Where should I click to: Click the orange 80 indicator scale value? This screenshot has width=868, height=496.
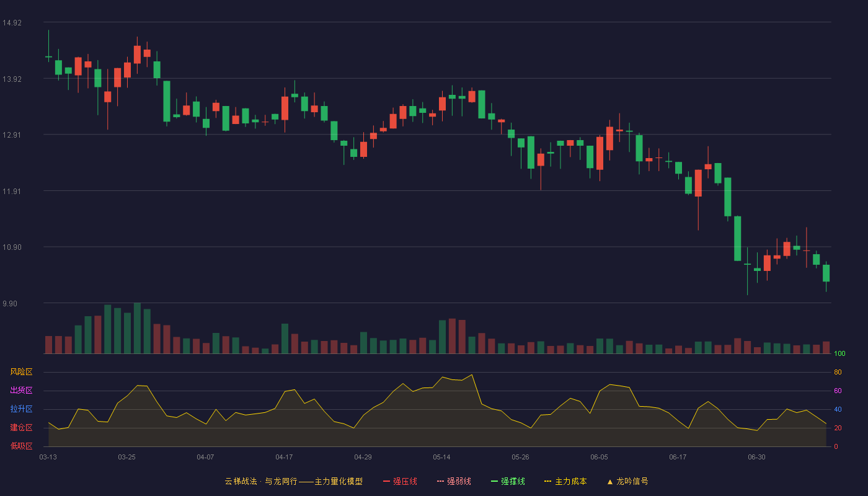(838, 372)
